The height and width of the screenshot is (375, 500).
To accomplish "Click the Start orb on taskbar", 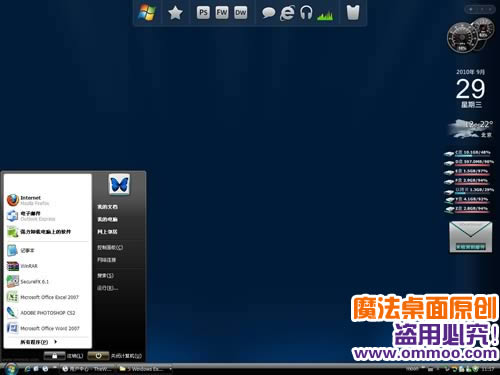I will (x=10, y=369).
